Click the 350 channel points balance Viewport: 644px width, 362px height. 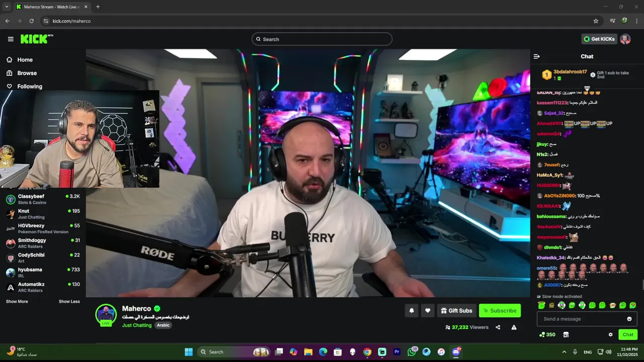click(x=547, y=335)
